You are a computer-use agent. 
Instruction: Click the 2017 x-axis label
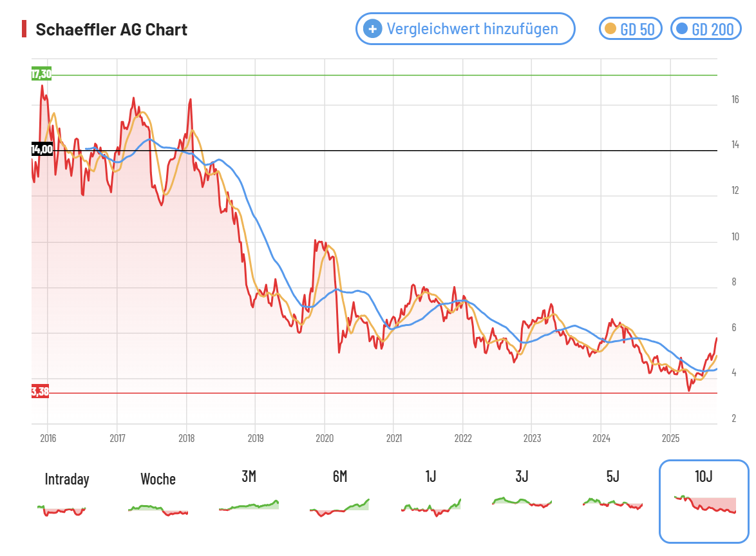click(x=117, y=438)
